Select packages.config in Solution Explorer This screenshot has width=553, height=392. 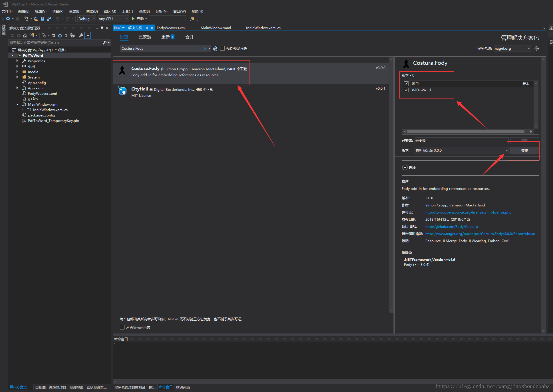[x=41, y=115]
